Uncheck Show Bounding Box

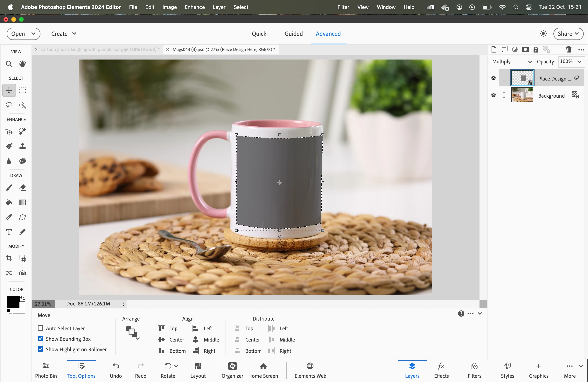click(x=40, y=338)
